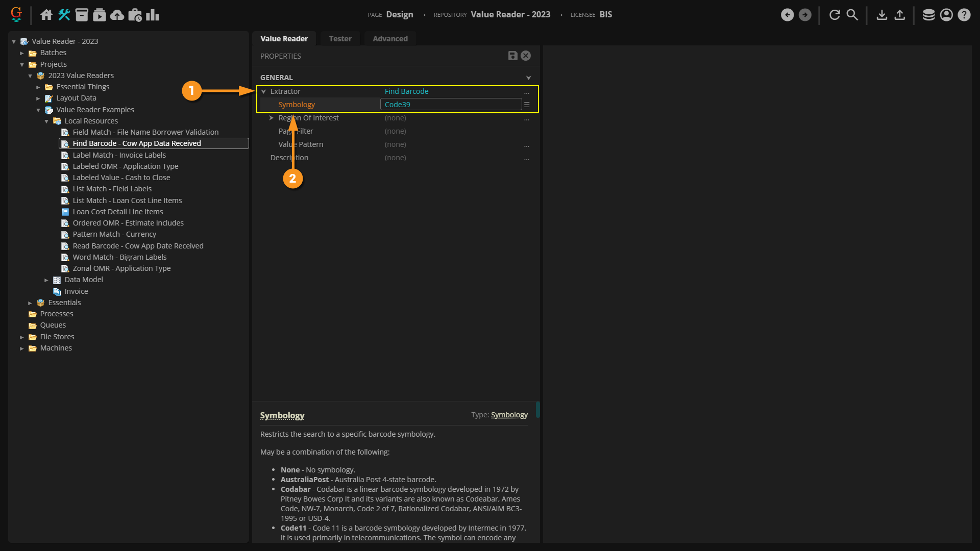Navigate back with left arrow button
The height and width of the screenshot is (551, 980).
point(787,15)
